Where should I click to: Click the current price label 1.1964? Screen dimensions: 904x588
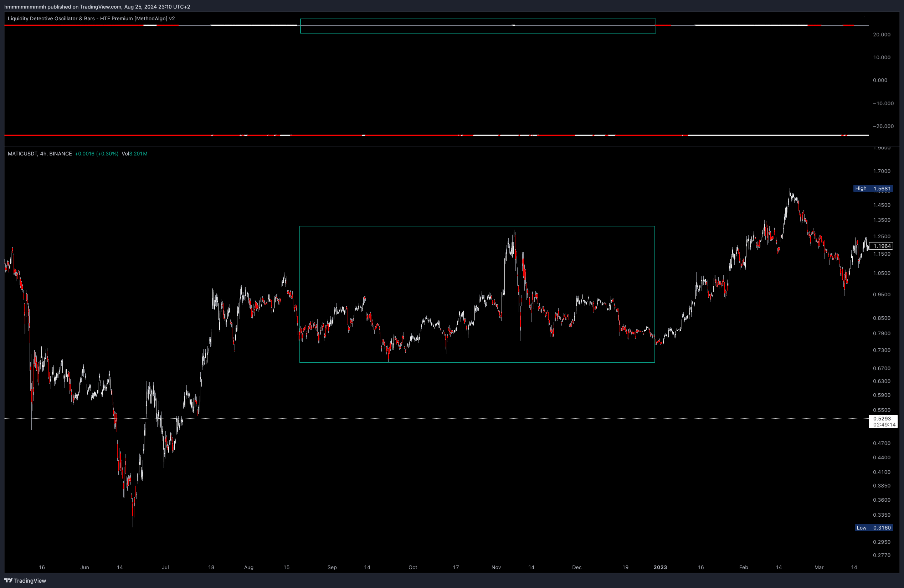click(x=882, y=246)
